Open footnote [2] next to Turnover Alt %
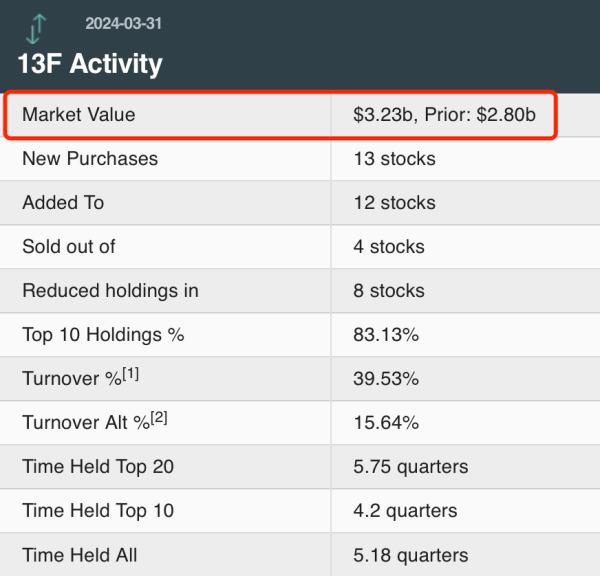This screenshot has width=600, height=576. [x=158, y=418]
